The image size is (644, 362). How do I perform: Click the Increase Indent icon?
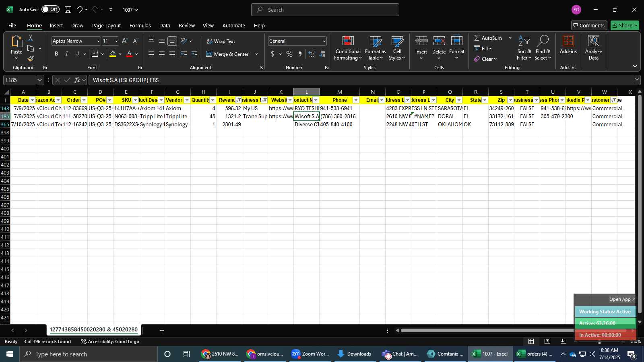[194, 54]
